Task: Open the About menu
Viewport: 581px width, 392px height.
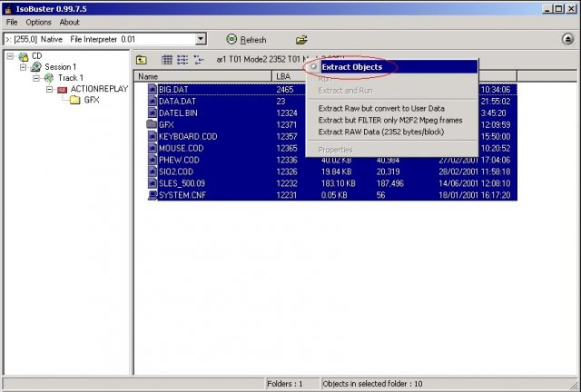Action: [x=70, y=22]
